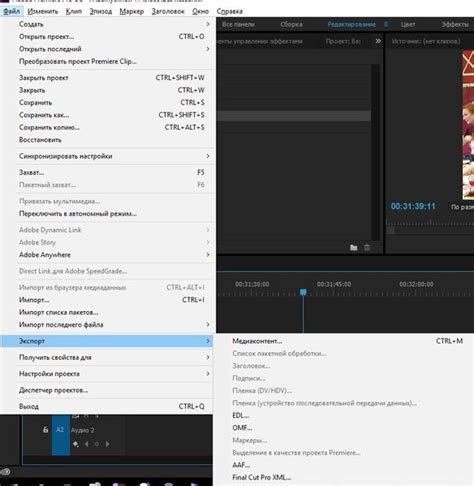The height and width of the screenshot is (486, 474).
Task: Create a new bin with folder icon
Action: 354,248
